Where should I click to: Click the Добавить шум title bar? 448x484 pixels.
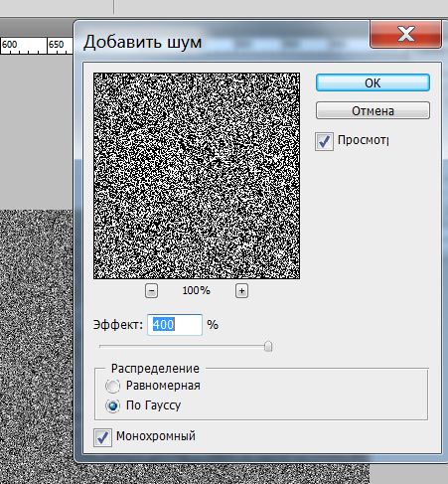(222, 41)
